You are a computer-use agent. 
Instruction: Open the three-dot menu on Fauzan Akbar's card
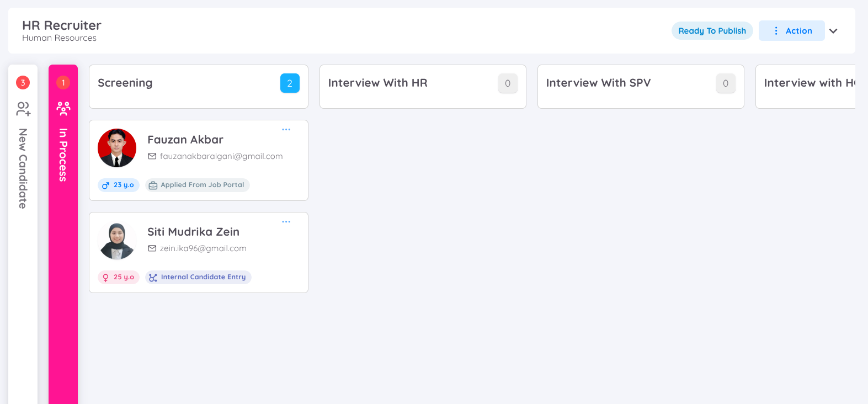pyautogui.click(x=286, y=130)
